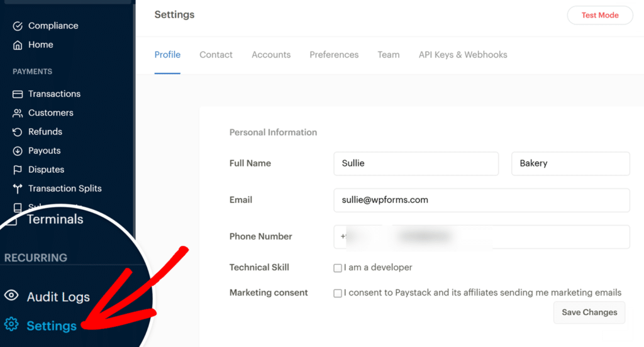644x347 pixels.
Task: Click the Refunds arrow icon
Action: point(17,132)
